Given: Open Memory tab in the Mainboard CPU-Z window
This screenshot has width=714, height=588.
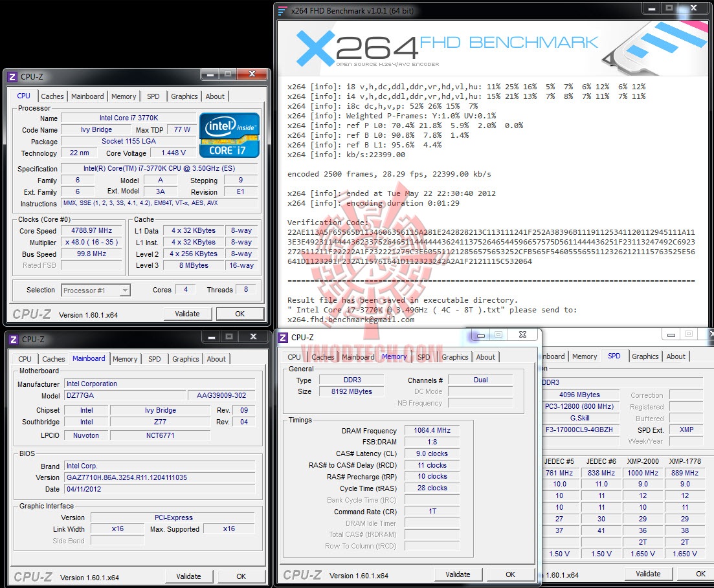Looking at the screenshot, I should [125, 359].
